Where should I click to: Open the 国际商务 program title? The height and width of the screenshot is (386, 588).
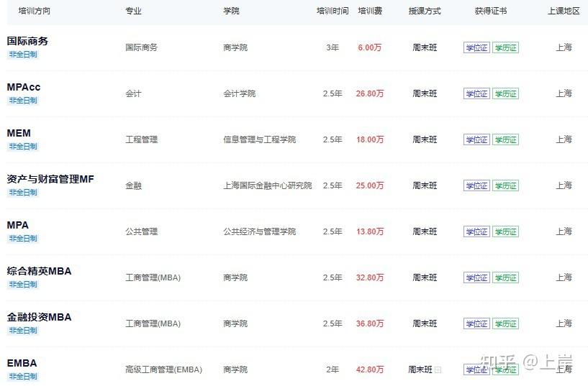(27, 41)
